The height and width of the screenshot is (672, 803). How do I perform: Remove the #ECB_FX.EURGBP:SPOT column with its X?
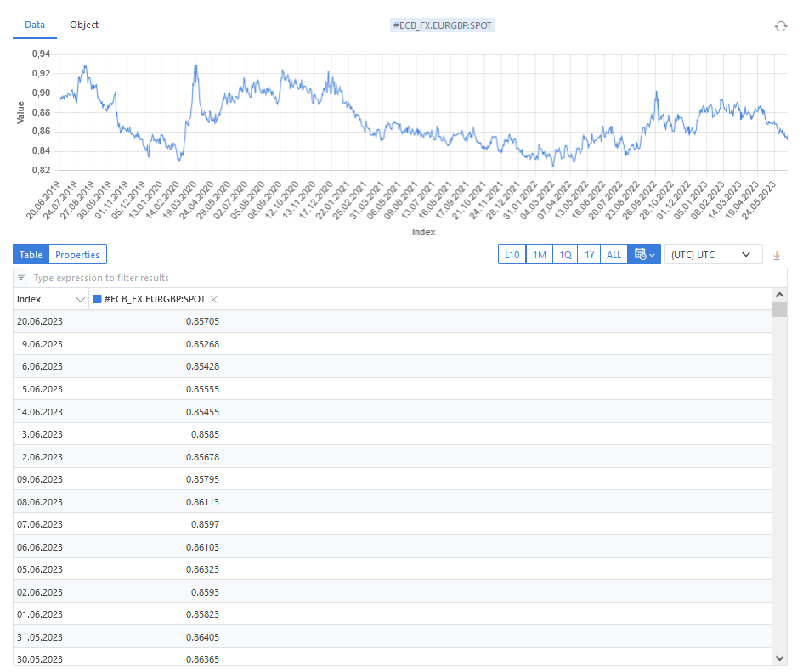(214, 299)
